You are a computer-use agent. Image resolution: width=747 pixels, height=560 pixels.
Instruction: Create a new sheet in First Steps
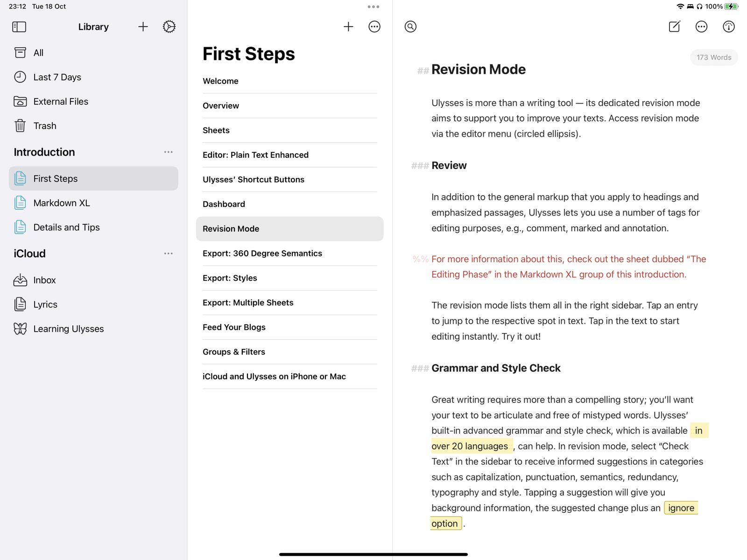click(348, 27)
